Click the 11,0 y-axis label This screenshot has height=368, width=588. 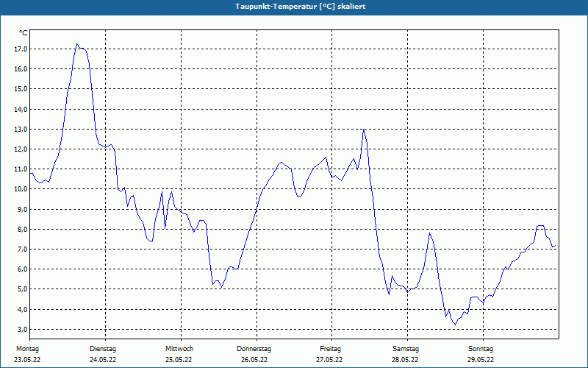[21, 169]
